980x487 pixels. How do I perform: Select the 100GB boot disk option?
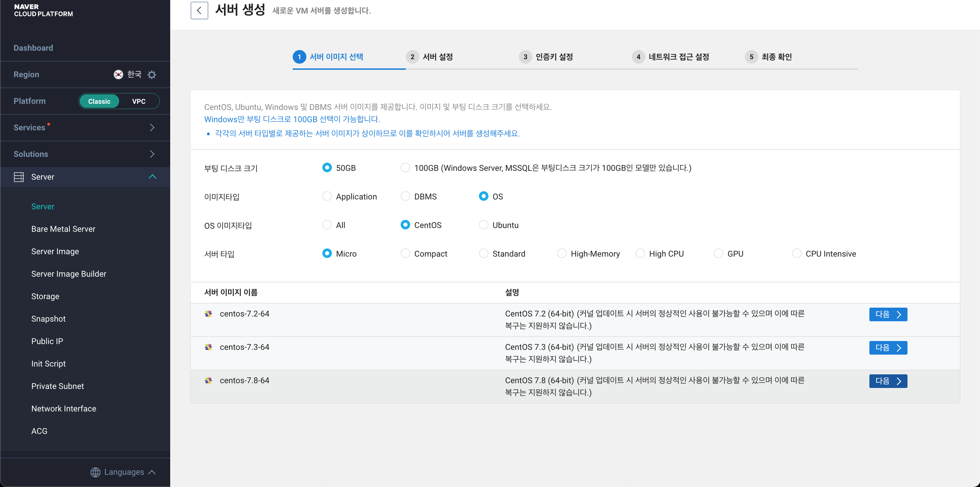tap(405, 168)
